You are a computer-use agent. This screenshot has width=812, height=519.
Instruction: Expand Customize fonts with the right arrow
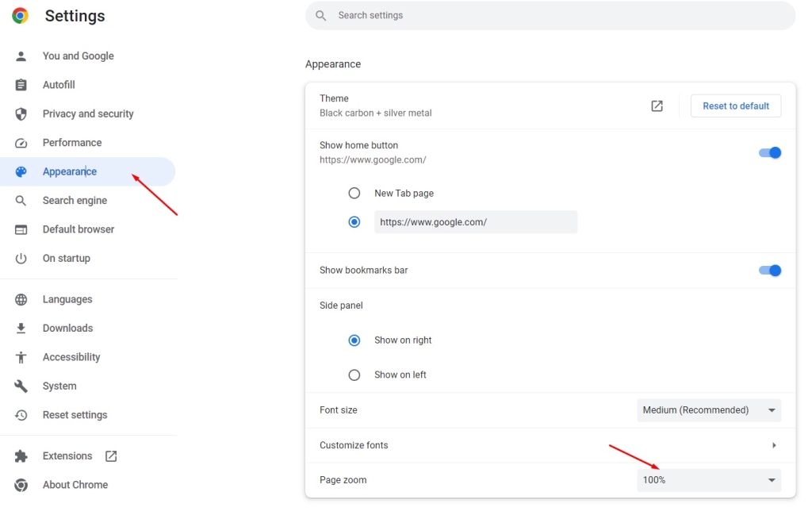[774, 445]
